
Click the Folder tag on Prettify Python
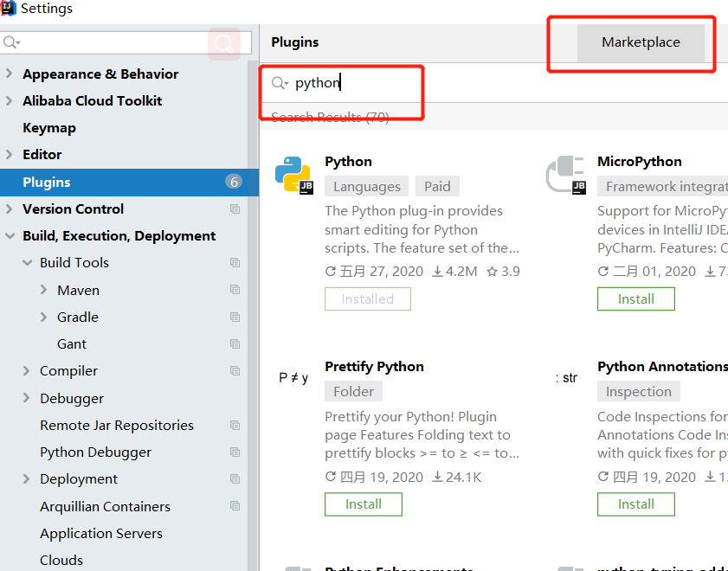(353, 392)
